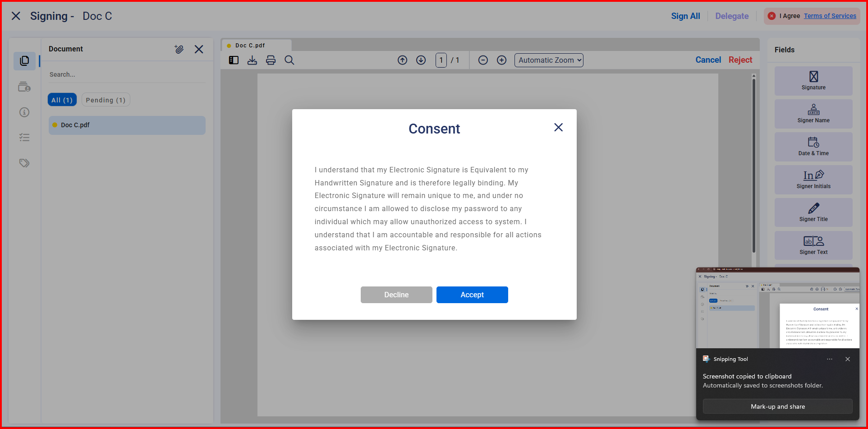Select the Signature field

coord(813,81)
